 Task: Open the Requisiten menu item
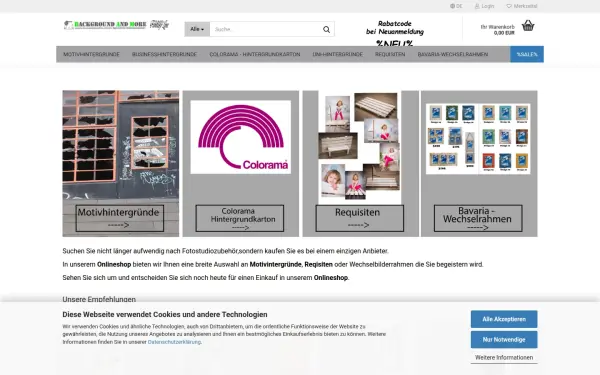click(x=390, y=54)
